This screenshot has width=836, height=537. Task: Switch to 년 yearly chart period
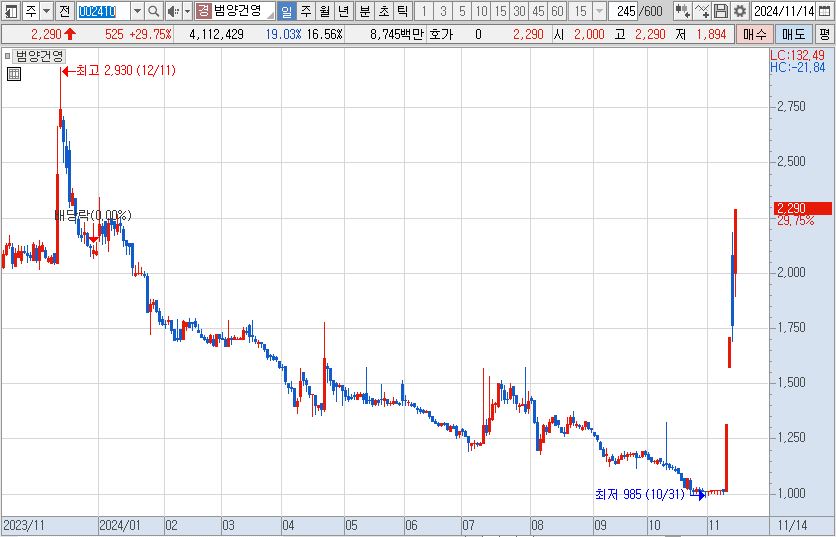point(344,11)
